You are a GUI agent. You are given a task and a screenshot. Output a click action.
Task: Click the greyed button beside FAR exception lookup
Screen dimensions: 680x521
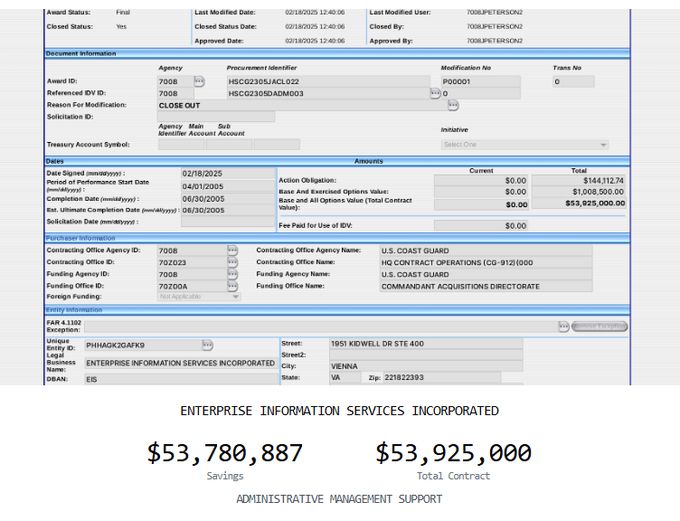tap(599, 326)
